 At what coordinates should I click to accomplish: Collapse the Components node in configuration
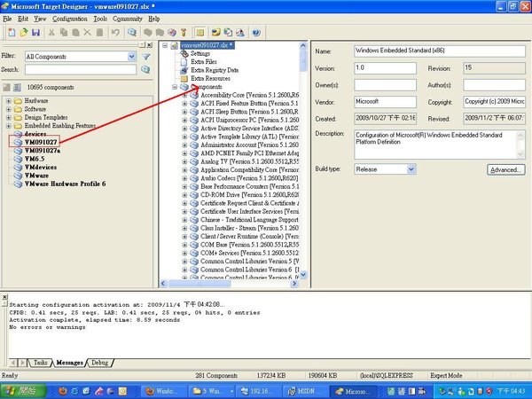pyautogui.click(x=175, y=87)
